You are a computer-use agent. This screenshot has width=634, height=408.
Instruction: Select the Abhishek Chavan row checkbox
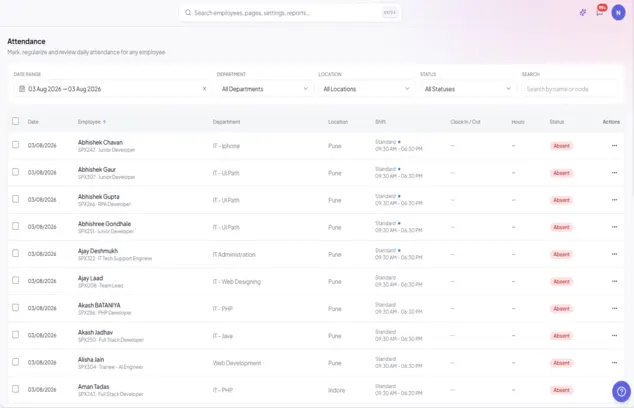pyautogui.click(x=15, y=145)
